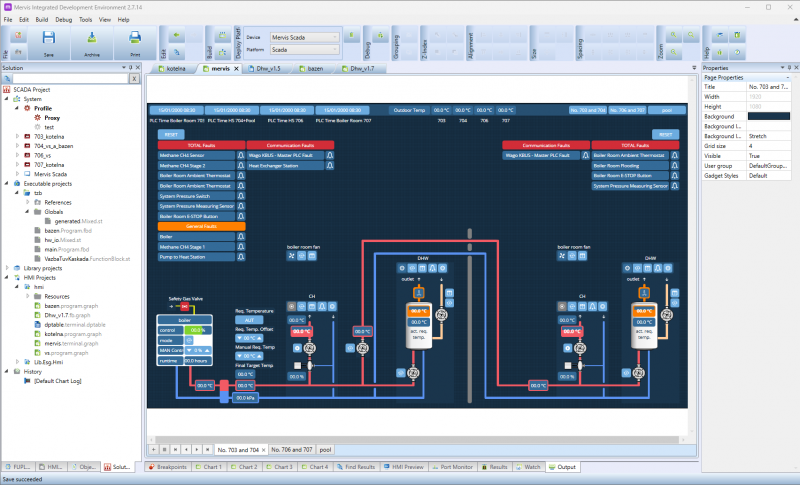This screenshot has width=800, height=485.
Task: Click the bell icon next to Methane CH4 Sensor
Action: tap(241, 155)
